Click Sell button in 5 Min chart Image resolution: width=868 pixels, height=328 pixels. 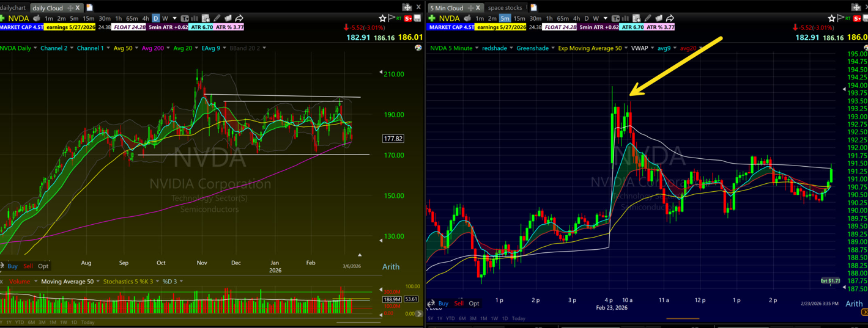(459, 304)
